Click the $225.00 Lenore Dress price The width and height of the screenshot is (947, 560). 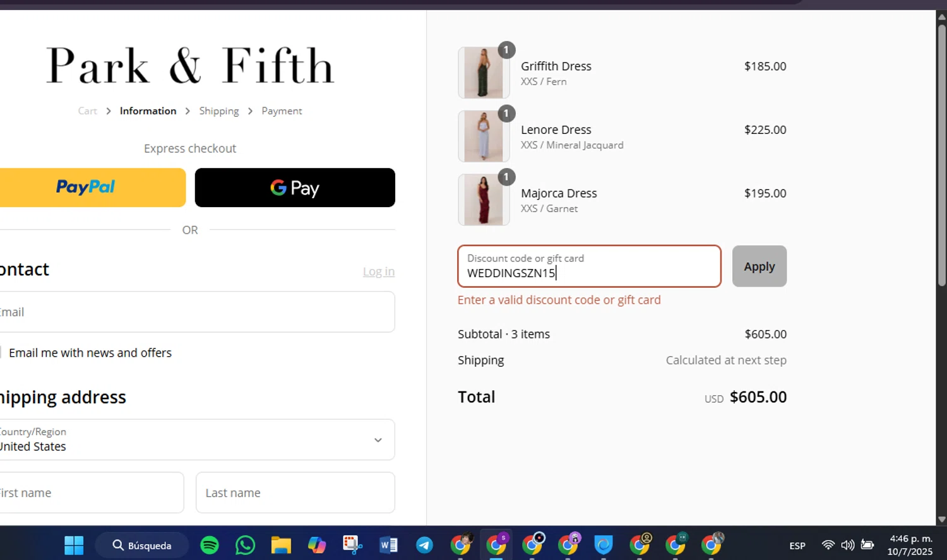click(x=765, y=130)
